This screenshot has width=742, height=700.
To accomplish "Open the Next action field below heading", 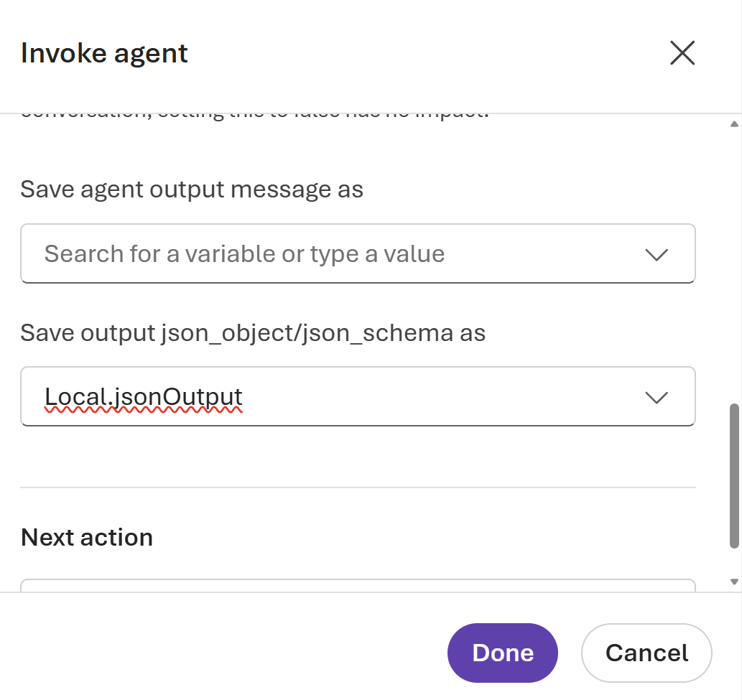I will click(x=358, y=586).
